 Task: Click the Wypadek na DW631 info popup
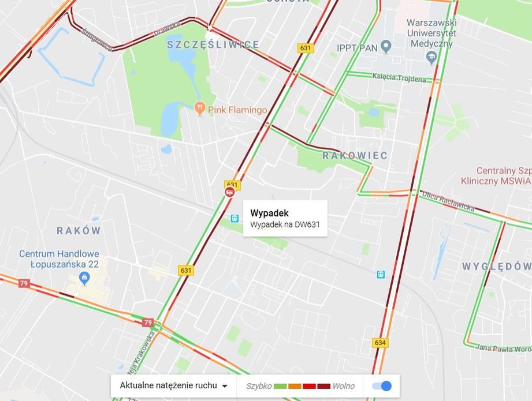(x=285, y=218)
